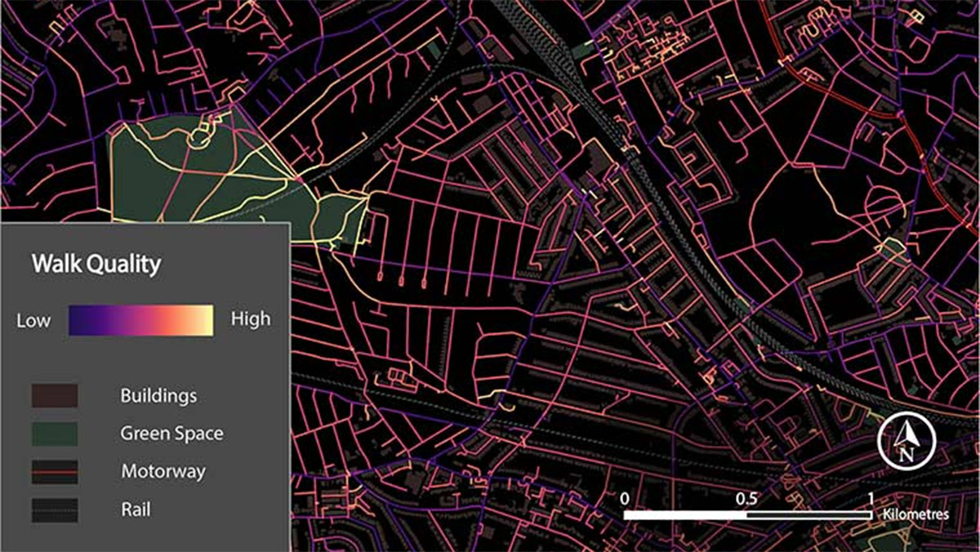
Task: Select the Buildings legend symbol
Action: (54, 395)
